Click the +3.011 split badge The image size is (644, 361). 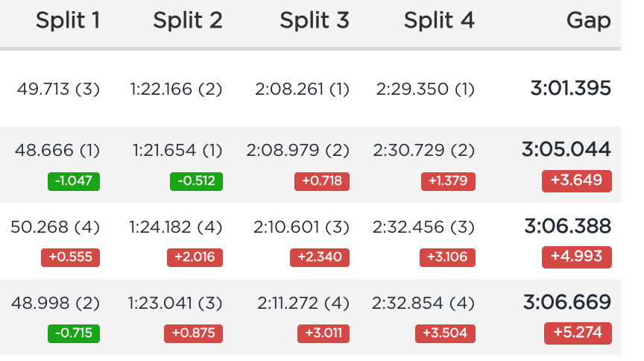click(x=323, y=333)
